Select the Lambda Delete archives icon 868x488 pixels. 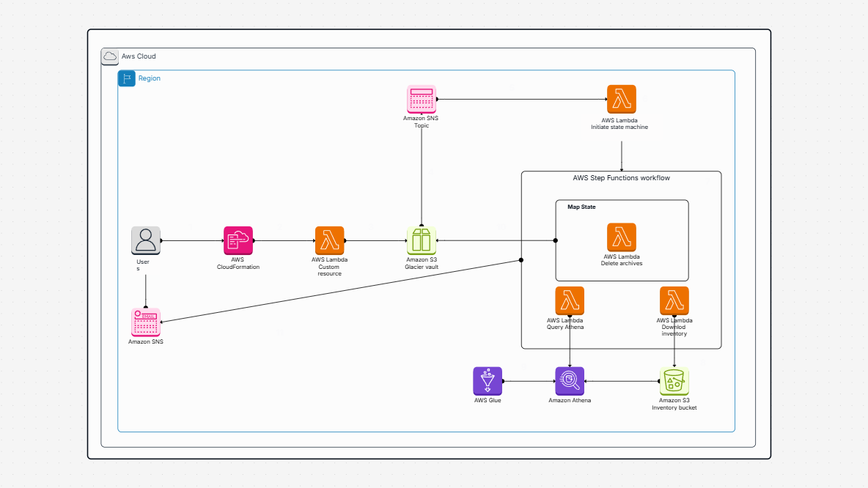621,237
